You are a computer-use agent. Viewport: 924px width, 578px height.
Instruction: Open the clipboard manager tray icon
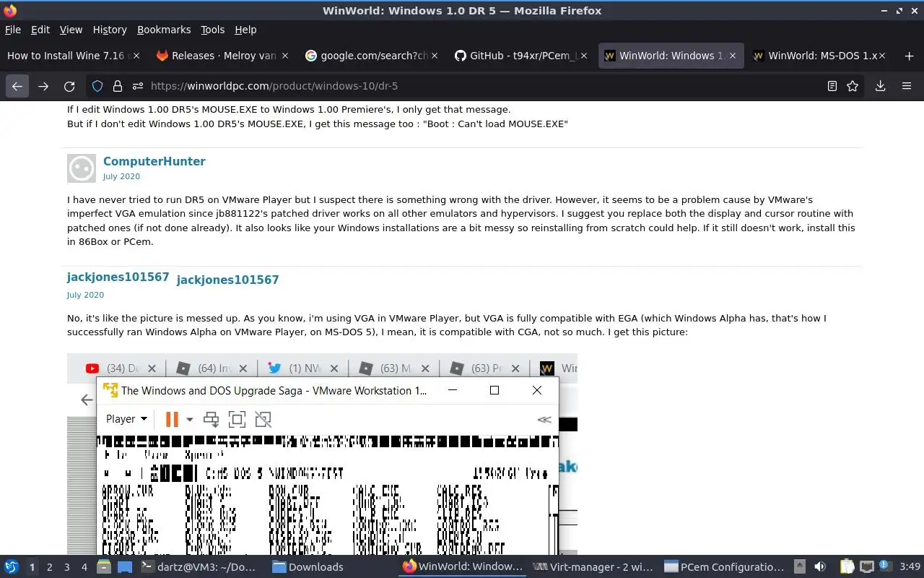[x=847, y=567]
